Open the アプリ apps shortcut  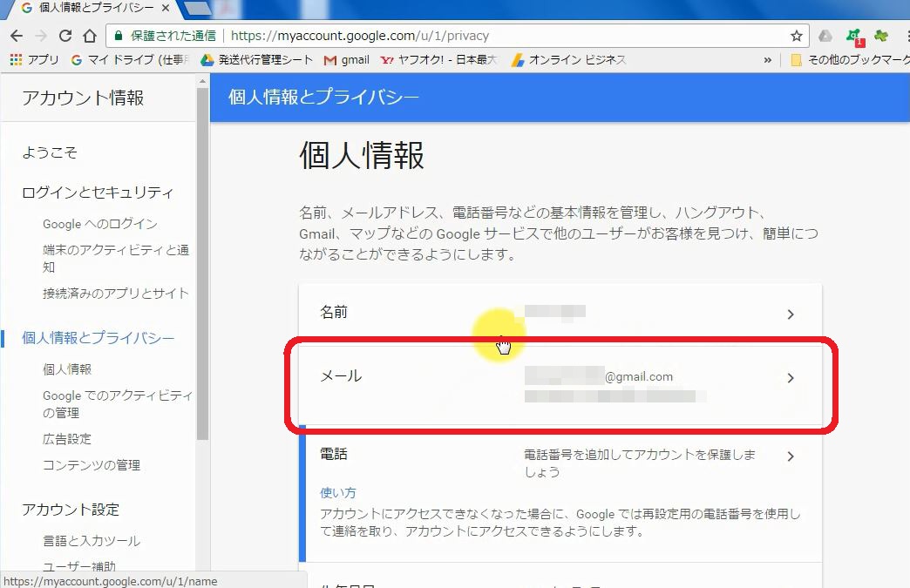click(x=34, y=60)
